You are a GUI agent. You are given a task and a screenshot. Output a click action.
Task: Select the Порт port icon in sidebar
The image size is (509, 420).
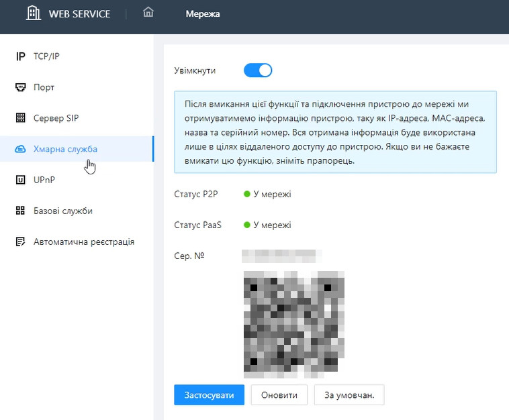point(20,87)
